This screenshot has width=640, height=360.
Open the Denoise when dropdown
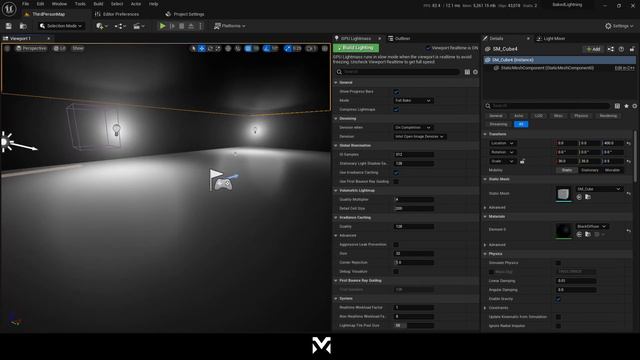[x=413, y=127]
